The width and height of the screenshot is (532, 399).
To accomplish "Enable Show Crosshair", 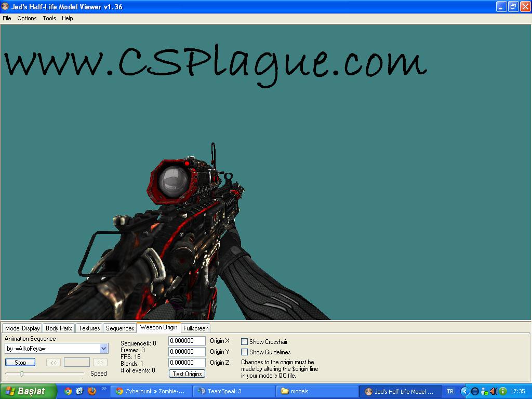I will [244, 341].
